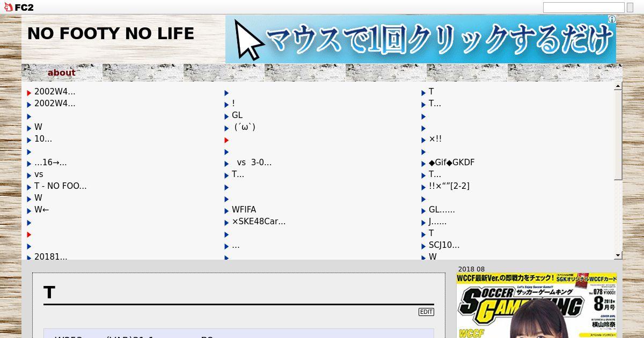
Task: Click the blue arrow beside '×!!'
Action: [x=423, y=140]
